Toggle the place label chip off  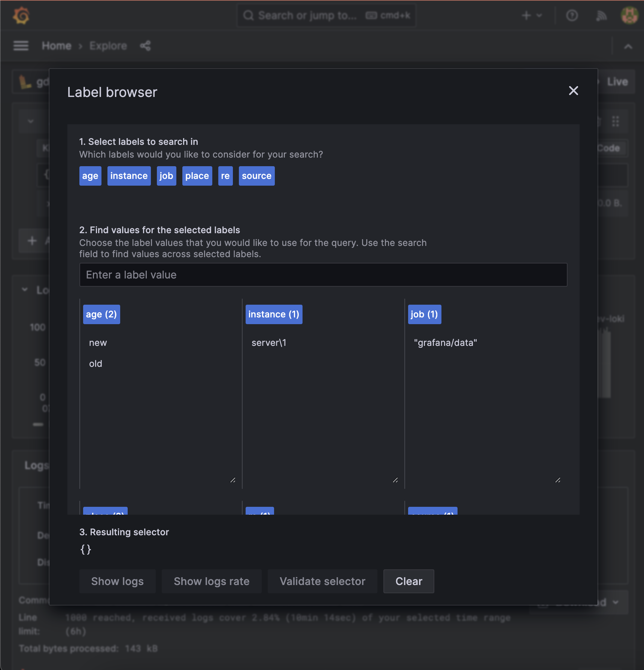coord(197,176)
